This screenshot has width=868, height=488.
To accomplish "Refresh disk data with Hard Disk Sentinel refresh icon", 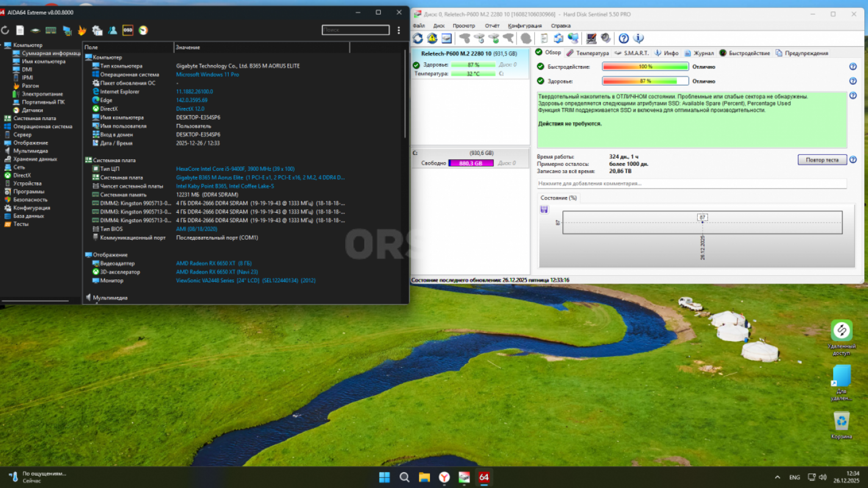I will [417, 38].
